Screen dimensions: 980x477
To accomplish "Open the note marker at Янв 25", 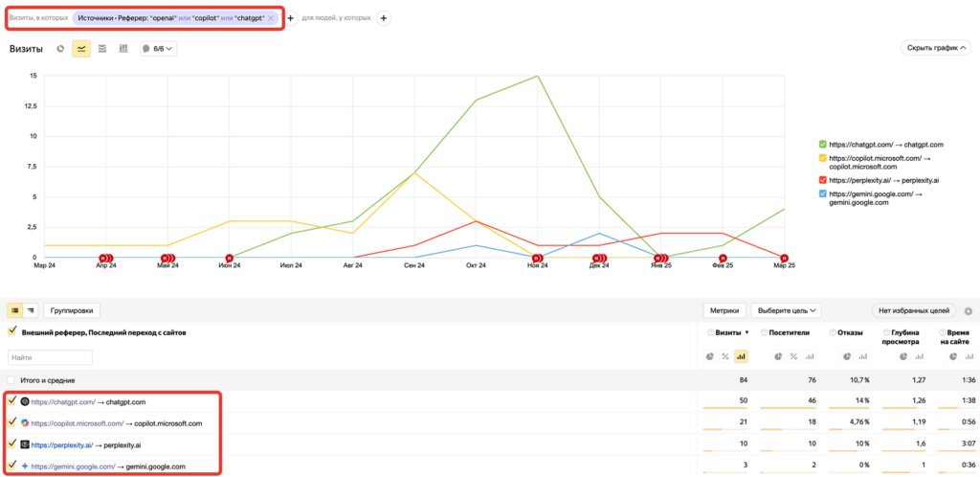I will (660, 258).
